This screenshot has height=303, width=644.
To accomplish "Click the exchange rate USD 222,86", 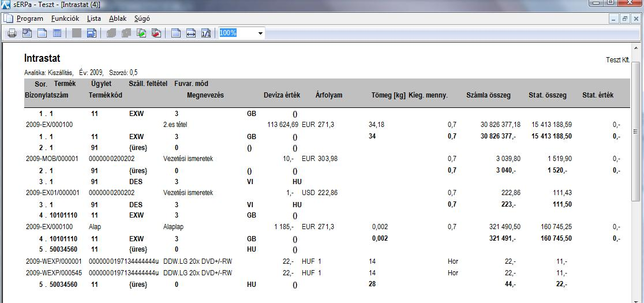I will coord(320,193).
